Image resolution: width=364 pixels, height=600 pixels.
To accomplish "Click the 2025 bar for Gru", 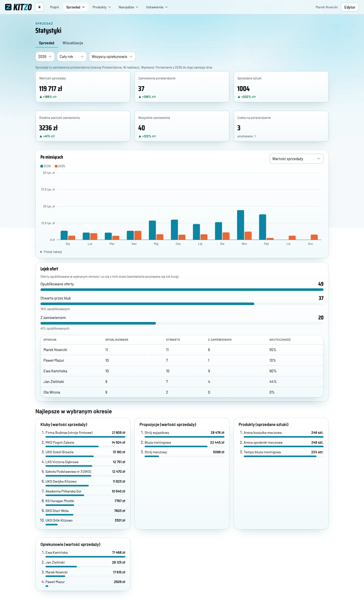I will [314, 237].
